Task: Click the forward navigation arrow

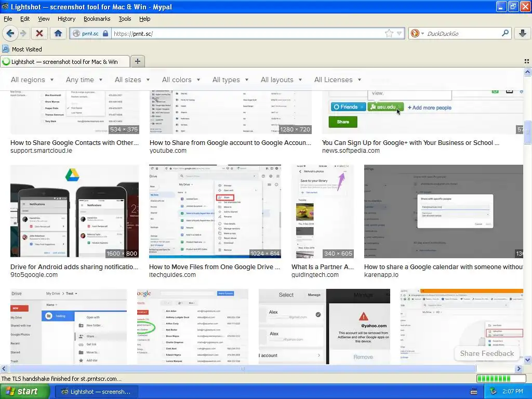Action: pyautogui.click(x=23, y=33)
